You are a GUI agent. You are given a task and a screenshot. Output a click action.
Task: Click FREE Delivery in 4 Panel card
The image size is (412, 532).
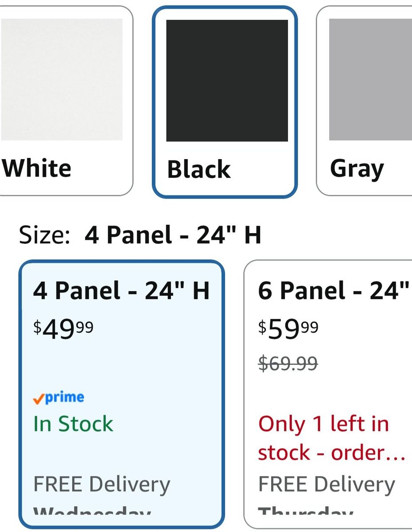click(x=101, y=485)
